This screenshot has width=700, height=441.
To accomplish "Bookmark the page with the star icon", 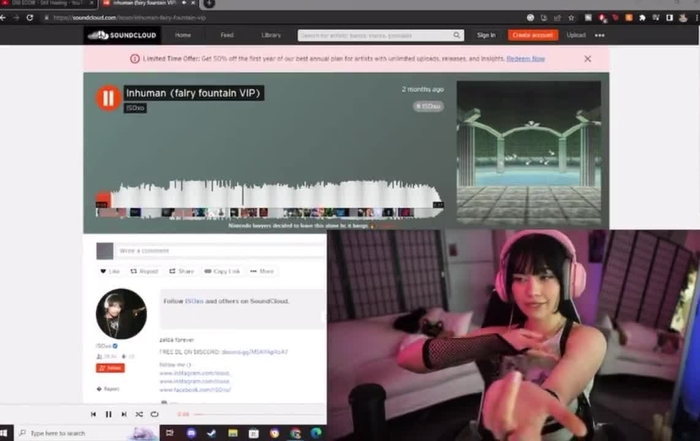I will (x=571, y=18).
